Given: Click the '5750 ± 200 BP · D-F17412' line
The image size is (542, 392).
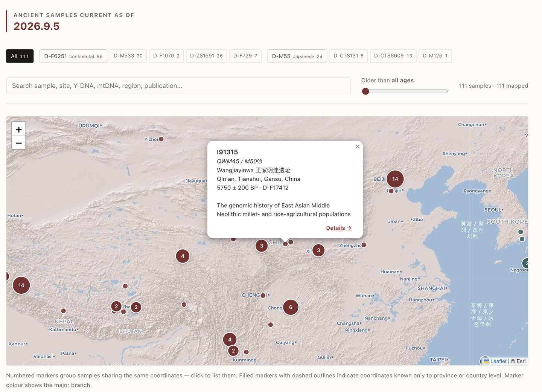Looking at the screenshot, I should [x=253, y=188].
